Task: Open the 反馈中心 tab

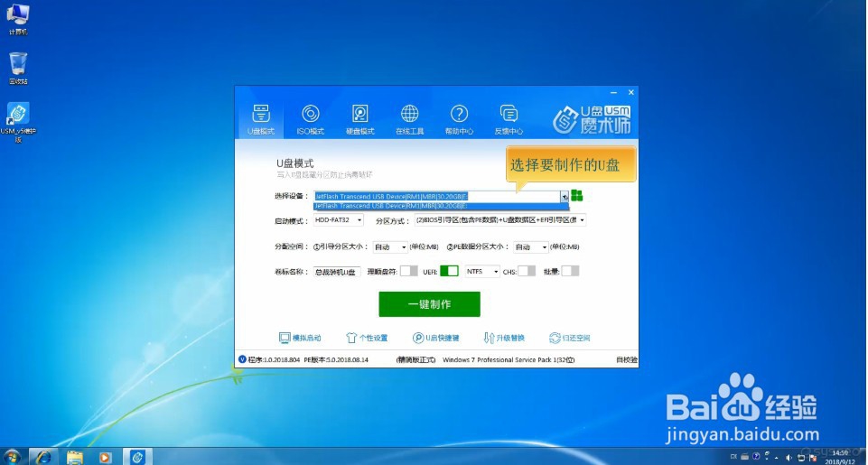Action: (509, 119)
